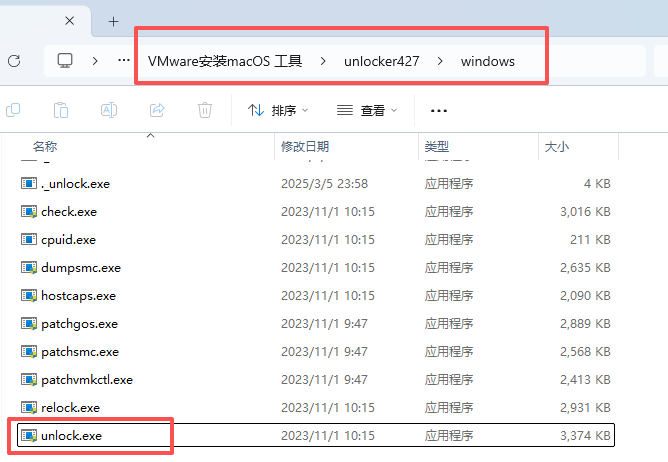Image resolution: width=668 pixels, height=462 pixels.
Task: Select the dumpsmc.exe file
Action: [81, 268]
